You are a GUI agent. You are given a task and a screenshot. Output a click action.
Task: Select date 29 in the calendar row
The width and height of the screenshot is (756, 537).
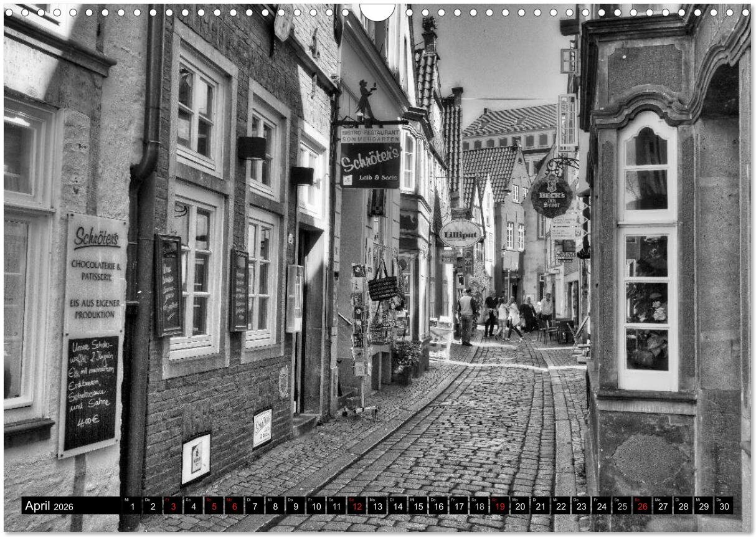pos(704,506)
